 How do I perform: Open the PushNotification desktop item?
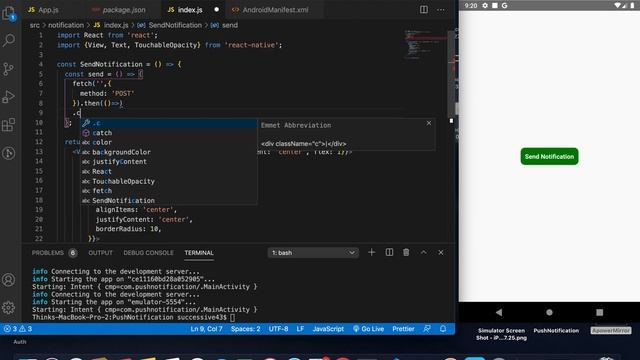[556, 331]
